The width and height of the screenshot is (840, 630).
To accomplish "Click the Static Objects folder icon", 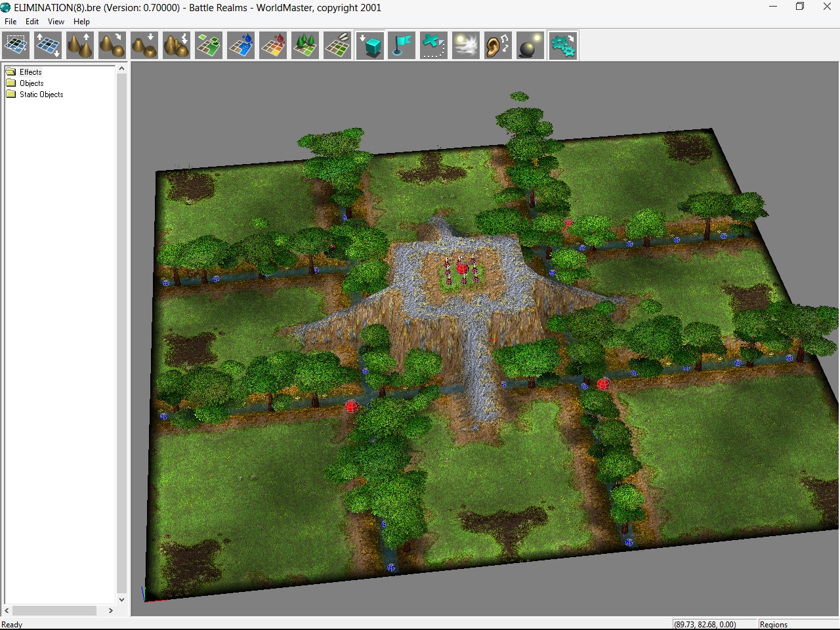I will pyautogui.click(x=10, y=94).
